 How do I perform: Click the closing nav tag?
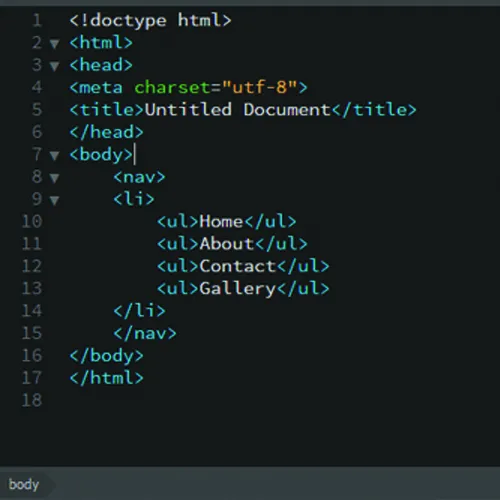pos(145,333)
